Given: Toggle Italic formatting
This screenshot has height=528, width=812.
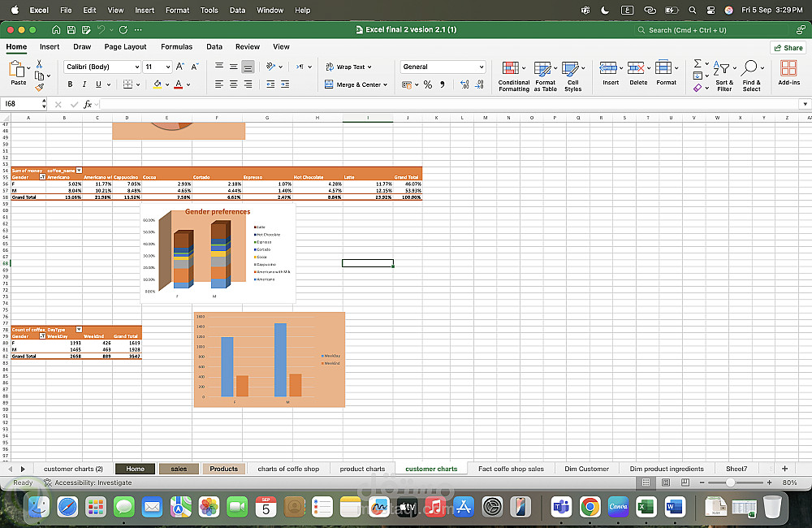Looking at the screenshot, I should 84,84.
